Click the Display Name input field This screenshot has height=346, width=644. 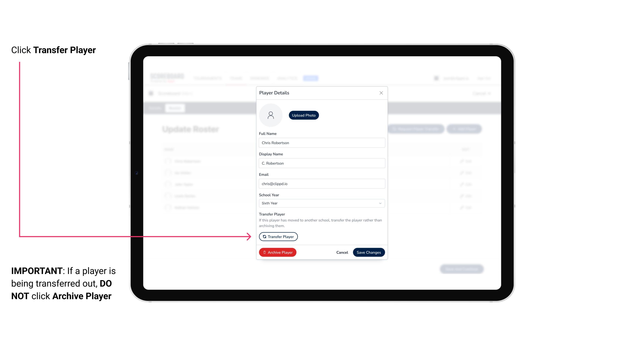(321, 163)
